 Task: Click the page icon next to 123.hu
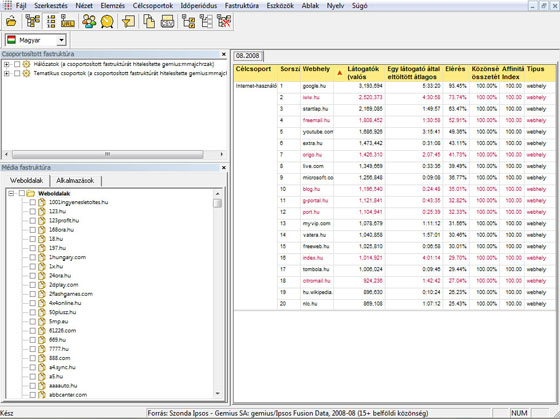[x=42, y=211]
